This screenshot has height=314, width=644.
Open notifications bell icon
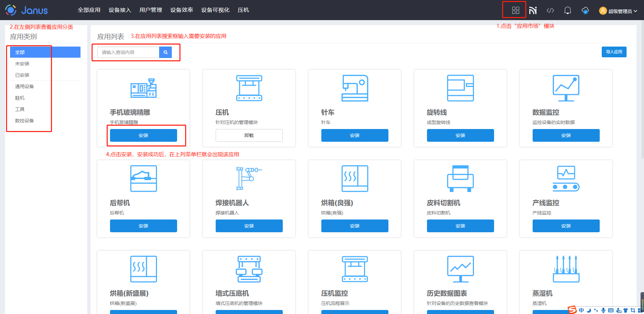(568, 10)
